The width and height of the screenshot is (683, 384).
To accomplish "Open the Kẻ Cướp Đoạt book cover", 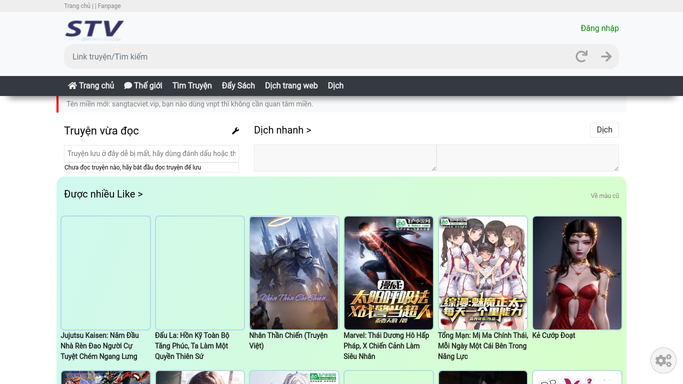I will coord(577,273).
